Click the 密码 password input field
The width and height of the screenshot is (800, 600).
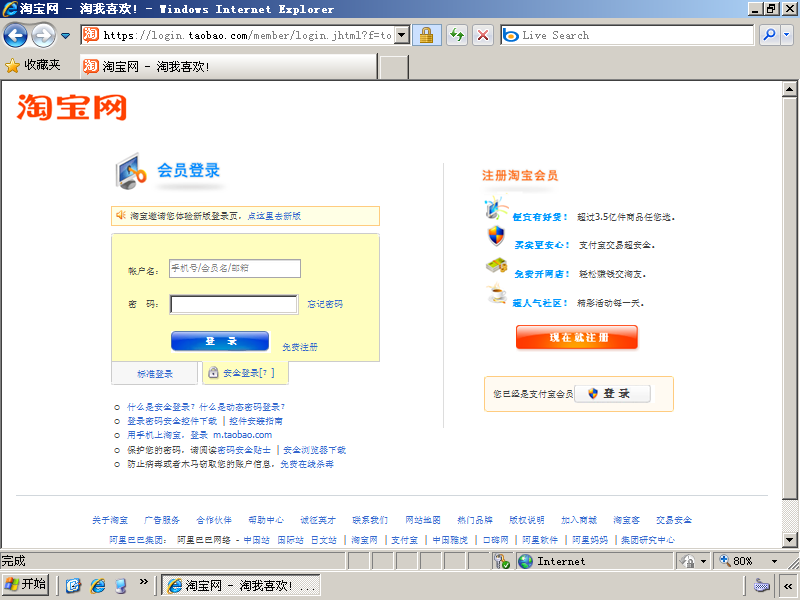pyautogui.click(x=234, y=305)
